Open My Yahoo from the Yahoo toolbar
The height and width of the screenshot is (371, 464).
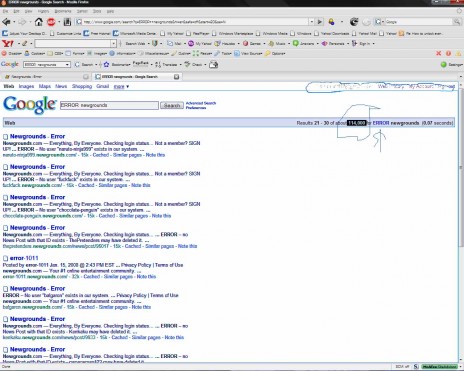(200, 43)
